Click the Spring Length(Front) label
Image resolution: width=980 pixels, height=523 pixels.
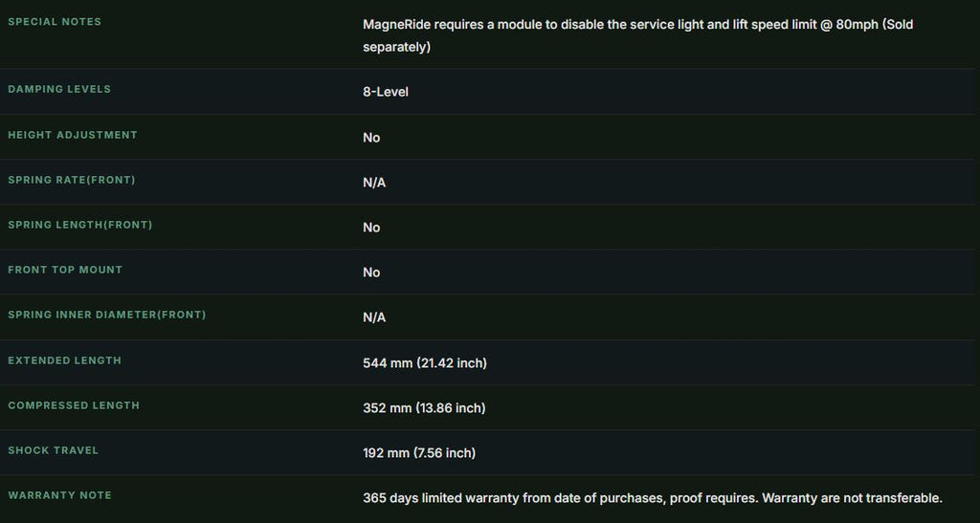(x=80, y=225)
